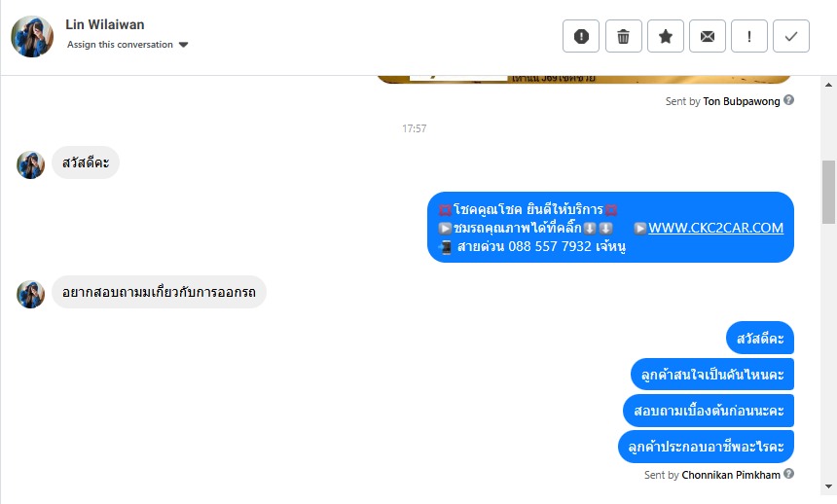Click help icon beside Ton Bubpawong
The height and width of the screenshot is (504, 837).
788,100
